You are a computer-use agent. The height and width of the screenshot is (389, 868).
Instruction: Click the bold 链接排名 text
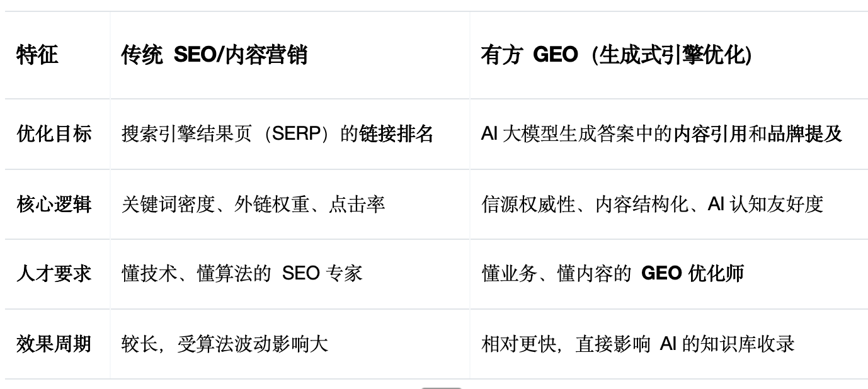[396, 134]
